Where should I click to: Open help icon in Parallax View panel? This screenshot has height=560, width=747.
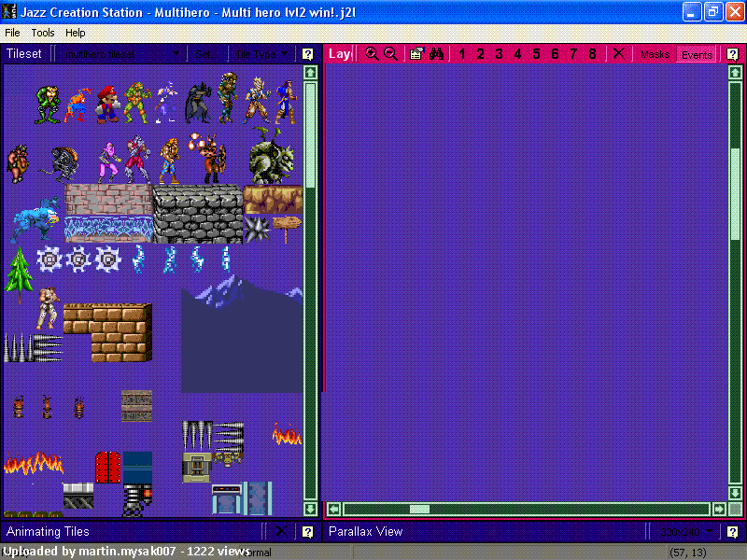733,531
